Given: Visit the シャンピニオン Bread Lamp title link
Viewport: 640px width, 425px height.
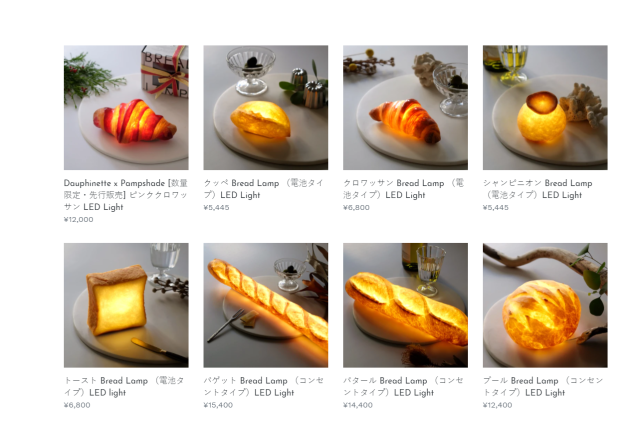Looking at the screenshot, I should (x=538, y=189).
